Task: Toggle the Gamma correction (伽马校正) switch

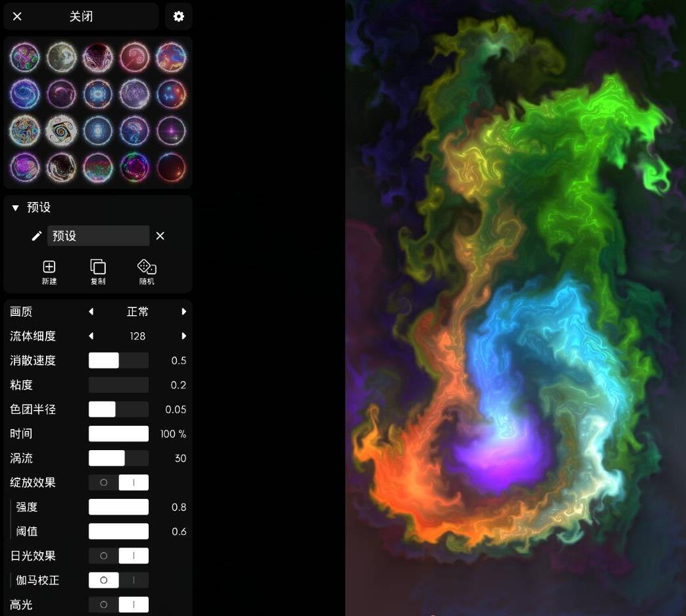Action: (x=118, y=580)
